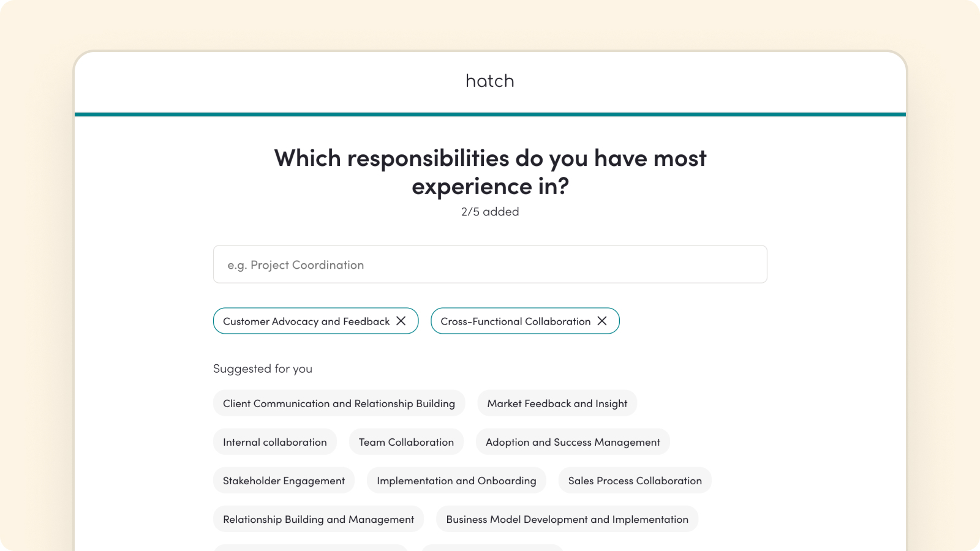Select the Team Collaboration chip
This screenshot has width=980, height=551.
(x=406, y=442)
